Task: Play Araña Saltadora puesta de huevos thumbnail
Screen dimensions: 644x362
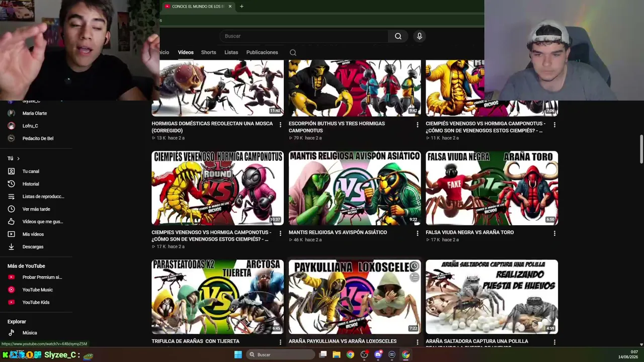Action: (492, 297)
